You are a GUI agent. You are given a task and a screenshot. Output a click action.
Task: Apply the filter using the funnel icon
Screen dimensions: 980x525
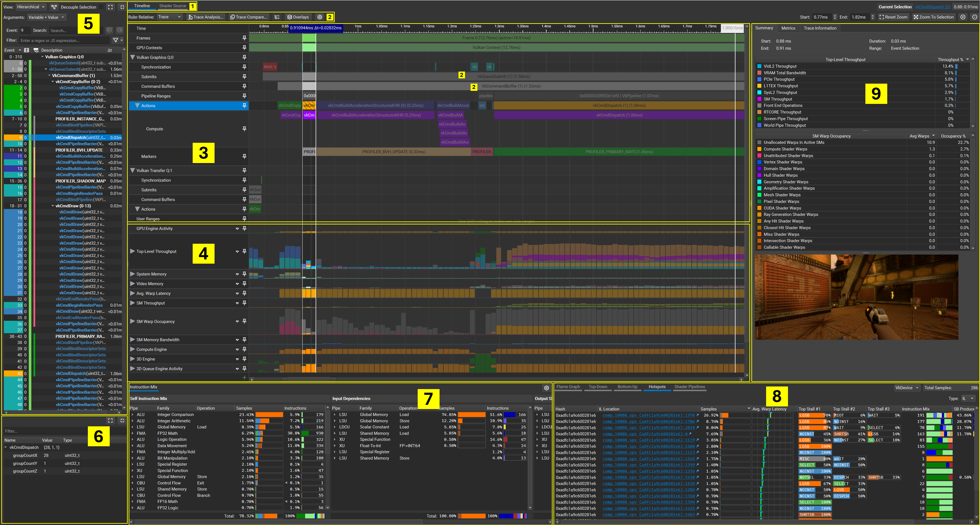click(115, 40)
